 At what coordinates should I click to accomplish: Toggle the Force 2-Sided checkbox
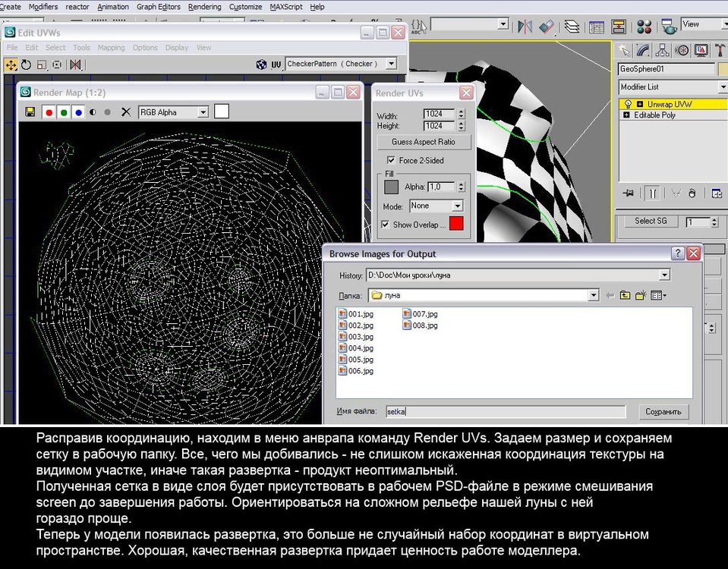pos(391,161)
